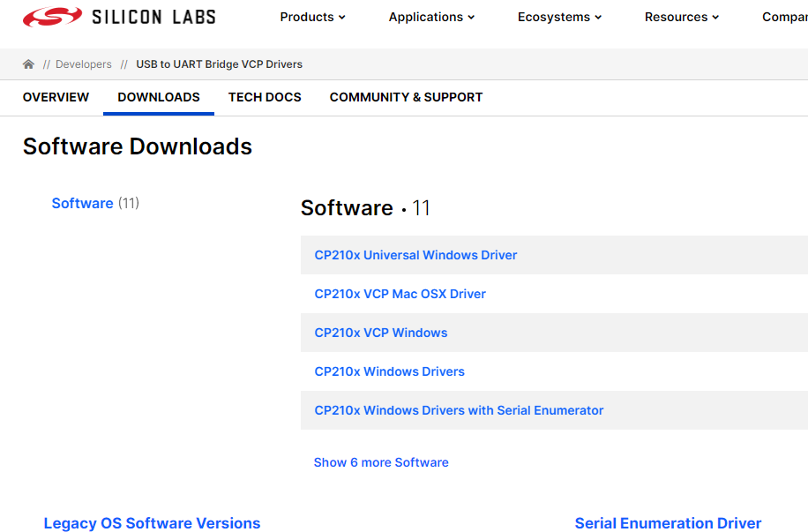The image size is (808, 532).
Task: Expand the Resources menu
Action: [x=682, y=17]
